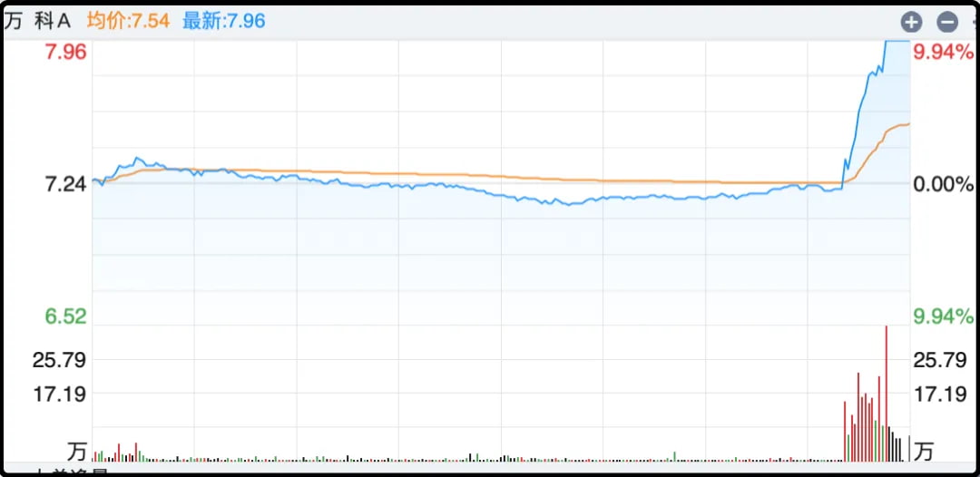Click right volume axis label 25.79

click(941, 360)
